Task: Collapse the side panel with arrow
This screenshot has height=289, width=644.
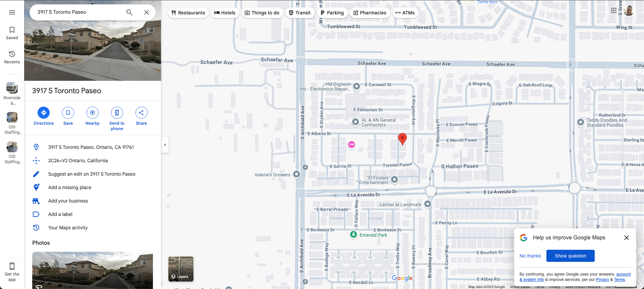Action: (165, 145)
